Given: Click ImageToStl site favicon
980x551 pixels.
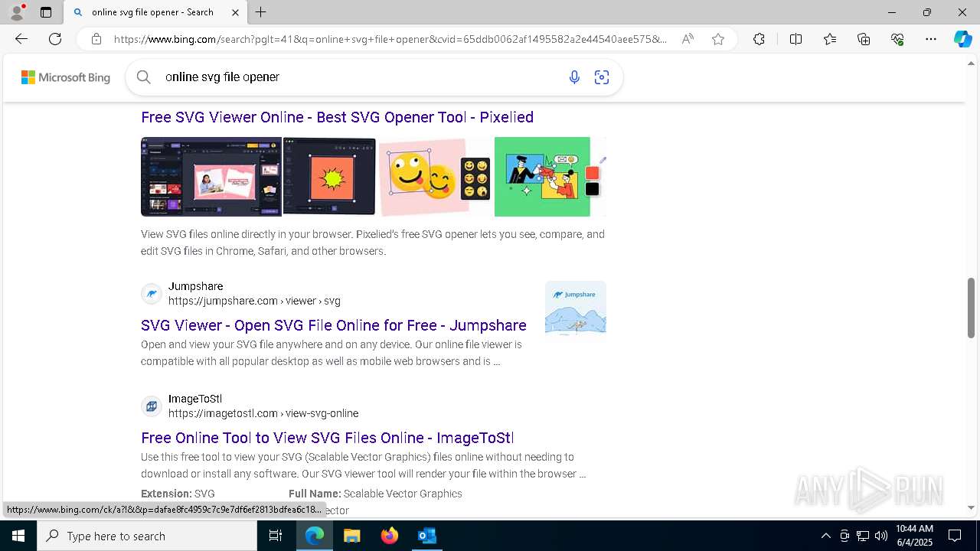Looking at the screenshot, I should [152, 406].
